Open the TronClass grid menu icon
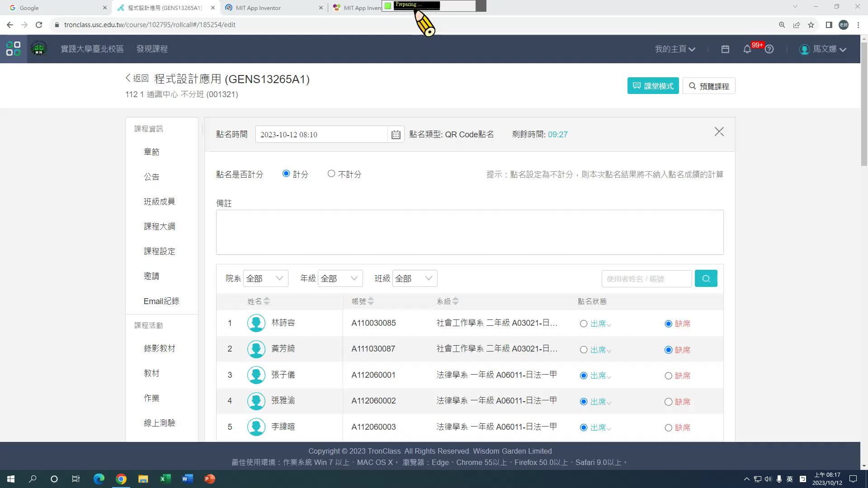This screenshot has width=868, height=488. coord(14,49)
